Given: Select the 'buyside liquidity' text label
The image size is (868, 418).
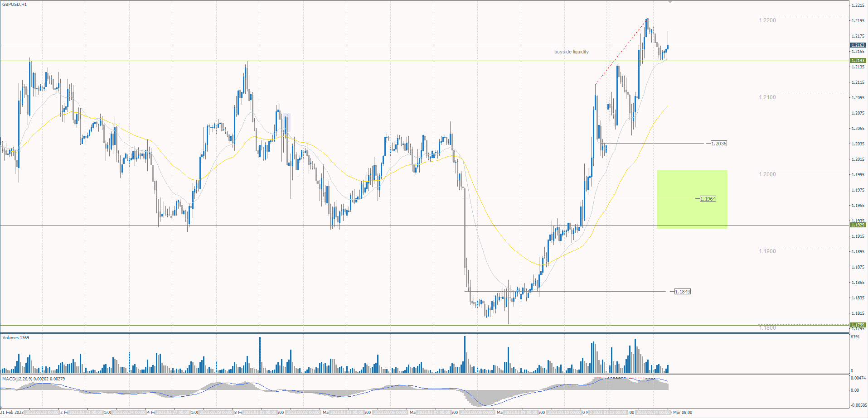Looking at the screenshot, I should point(571,52).
